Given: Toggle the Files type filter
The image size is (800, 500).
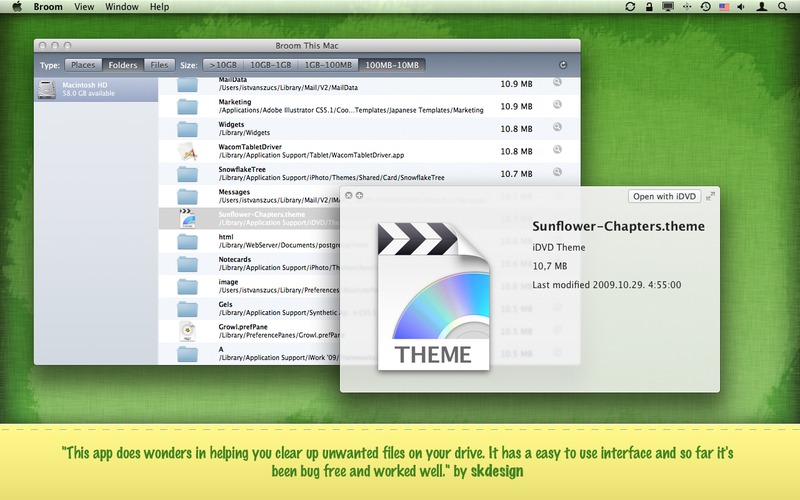Looking at the screenshot, I should [158, 65].
